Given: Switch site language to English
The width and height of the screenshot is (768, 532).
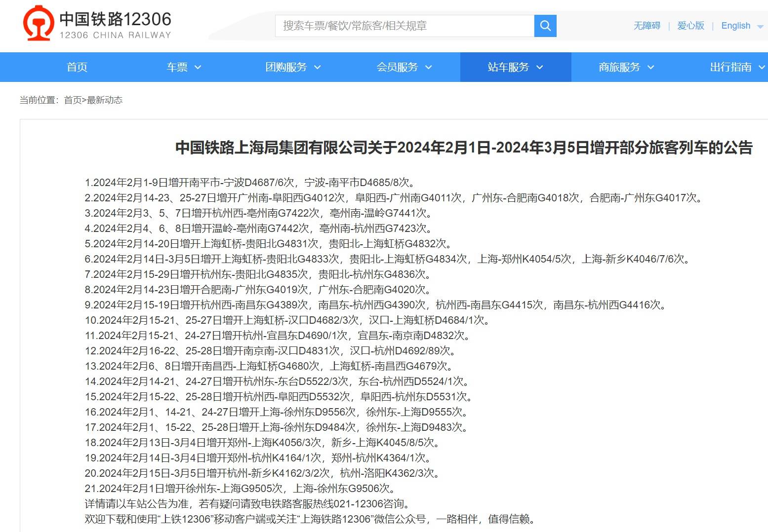Looking at the screenshot, I should pyautogui.click(x=735, y=26).
